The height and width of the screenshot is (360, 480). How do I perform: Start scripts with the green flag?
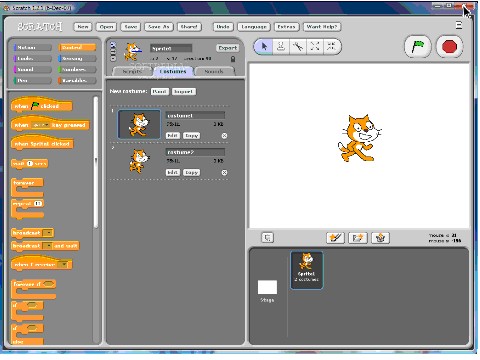(x=418, y=47)
